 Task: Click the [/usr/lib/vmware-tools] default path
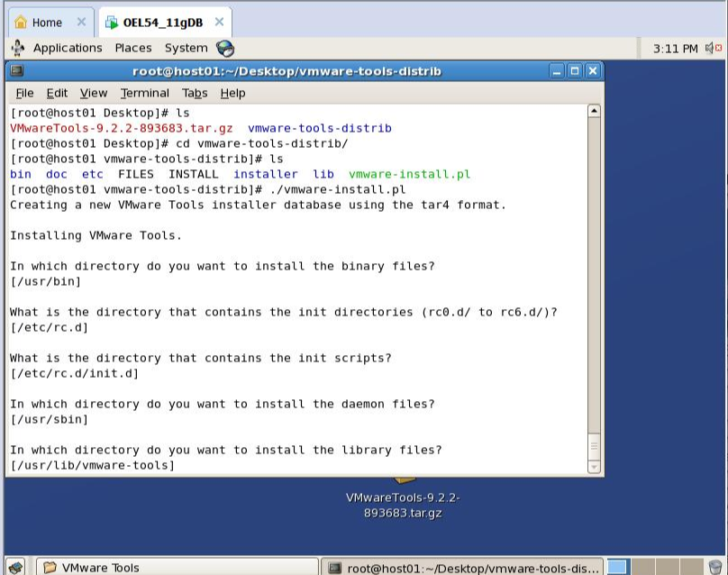point(93,465)
